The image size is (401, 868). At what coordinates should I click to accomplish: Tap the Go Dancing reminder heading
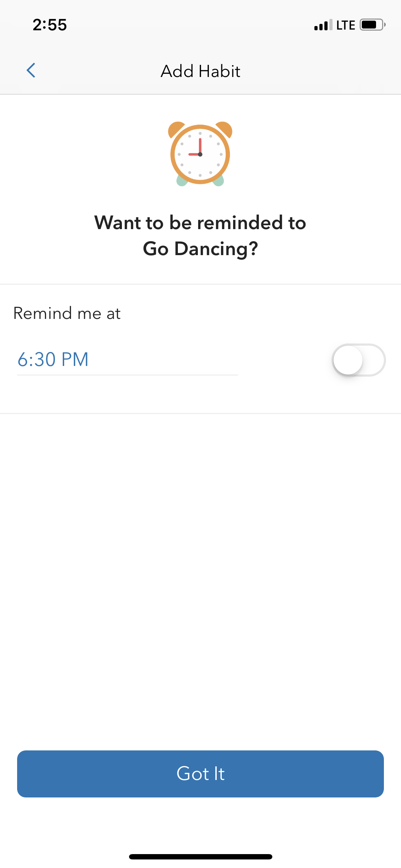(x=200, y=236)
